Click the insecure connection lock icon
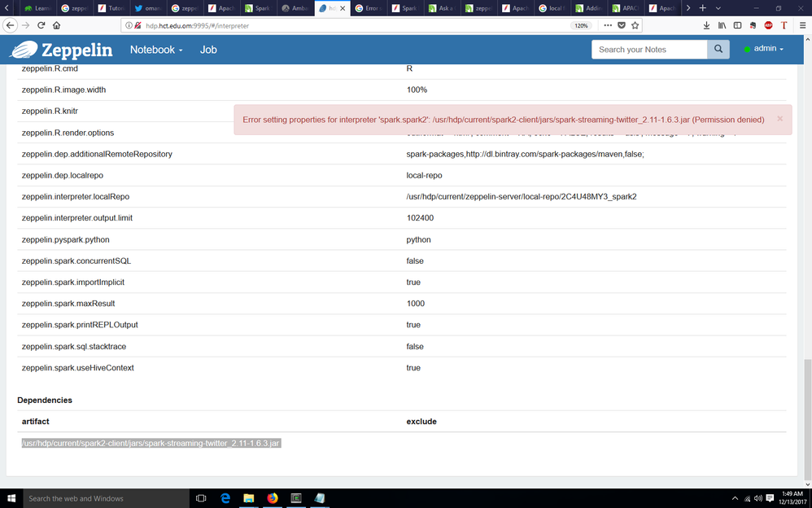This screenshot has height=508, width=812. tap(138, 25)
